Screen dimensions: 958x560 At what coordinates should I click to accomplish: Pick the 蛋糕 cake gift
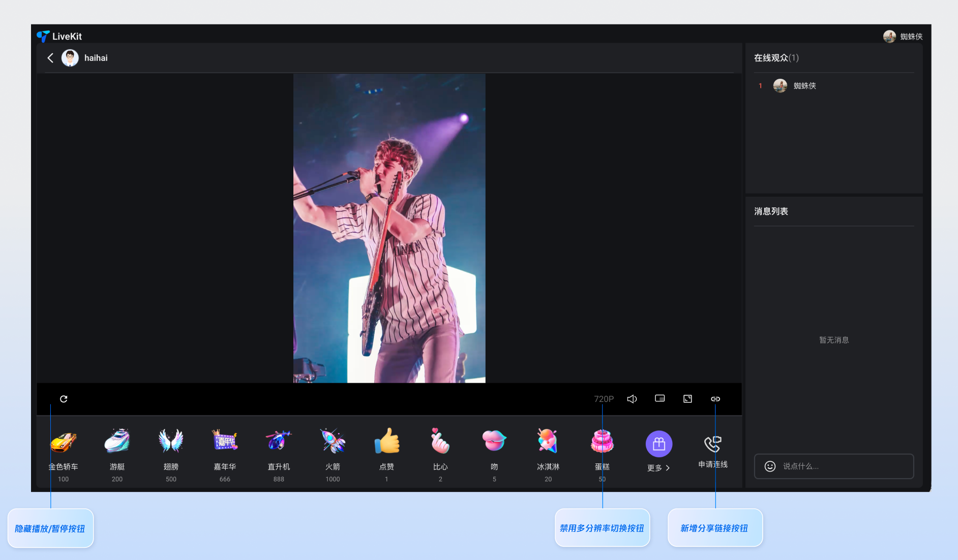point(602,442)
